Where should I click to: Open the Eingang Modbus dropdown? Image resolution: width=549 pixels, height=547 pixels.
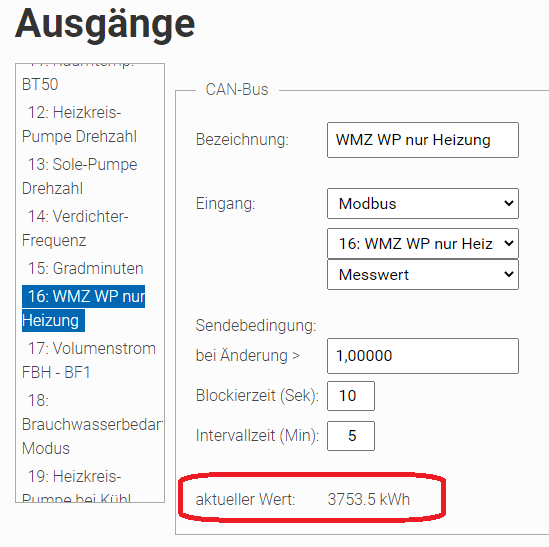tap(423, 203)
